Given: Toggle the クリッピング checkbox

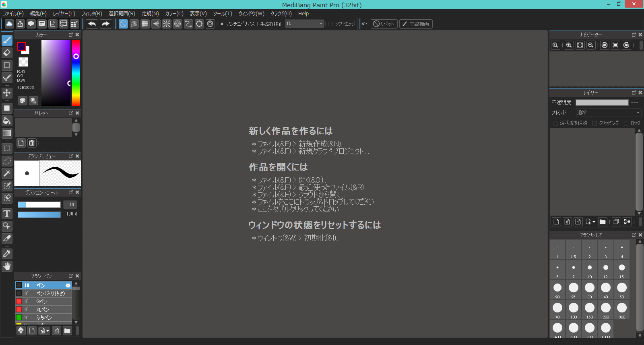Looking at the screenshot, I should 594,123.
